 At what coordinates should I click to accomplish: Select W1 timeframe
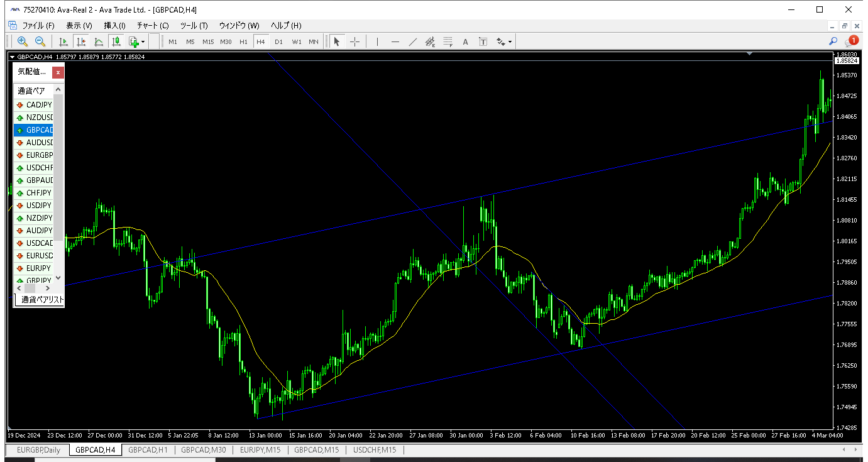(x=296, y=42)
